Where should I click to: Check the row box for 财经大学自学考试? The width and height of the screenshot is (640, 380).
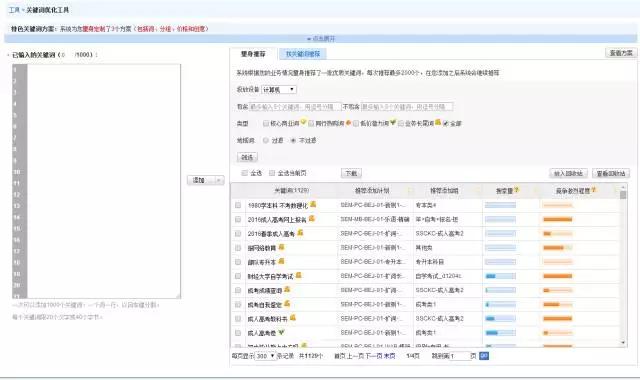238,276
